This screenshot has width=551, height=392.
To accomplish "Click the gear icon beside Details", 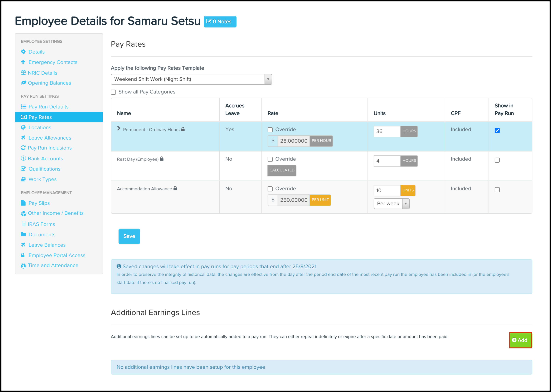I will click(x=23, y=52).
